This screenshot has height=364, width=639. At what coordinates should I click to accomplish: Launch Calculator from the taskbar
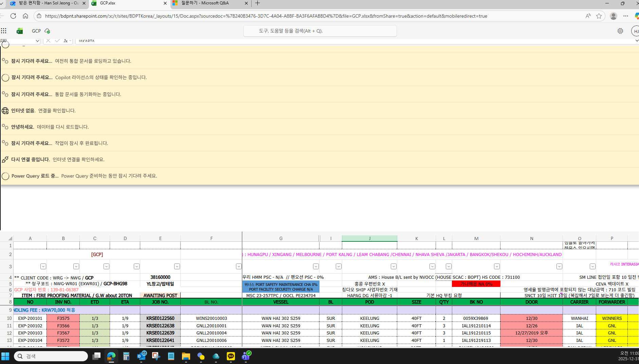pos(126,356)
